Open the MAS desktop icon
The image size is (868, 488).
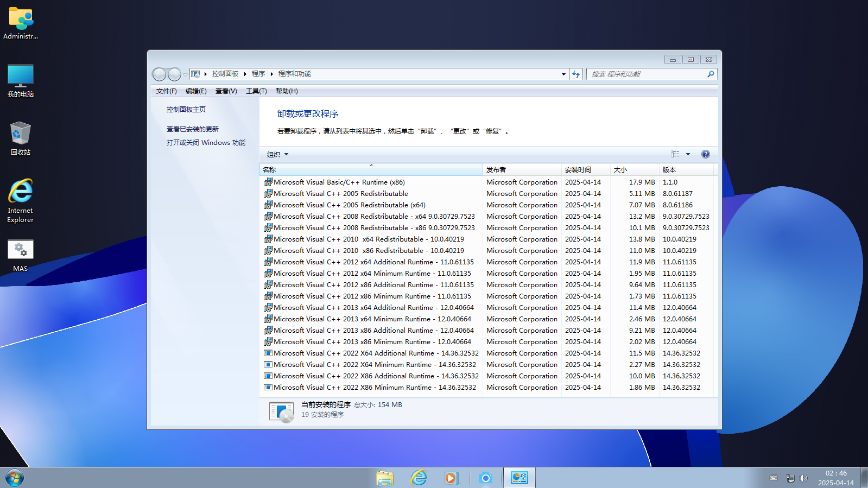[x=21, y=255]
